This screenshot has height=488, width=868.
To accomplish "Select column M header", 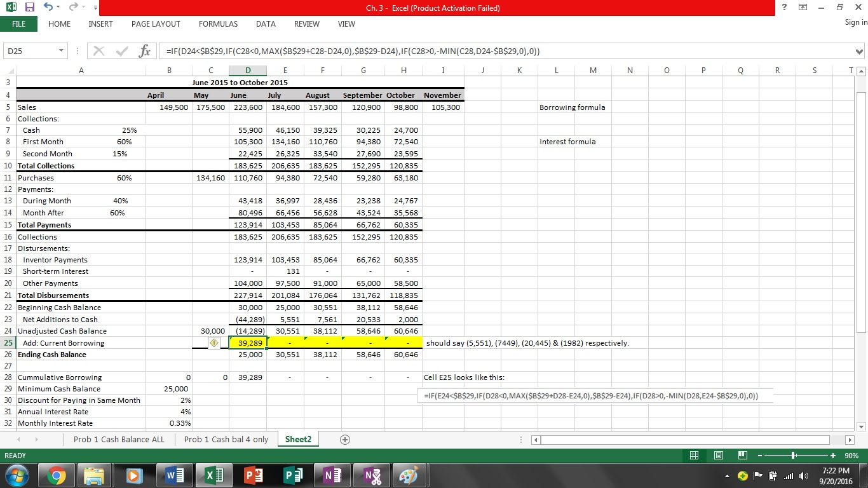I will point(592,72).
